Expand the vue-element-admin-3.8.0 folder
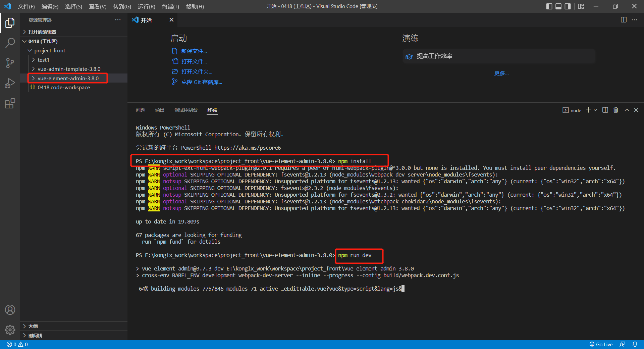Screen dimensions: 644x349 (68, 78)
